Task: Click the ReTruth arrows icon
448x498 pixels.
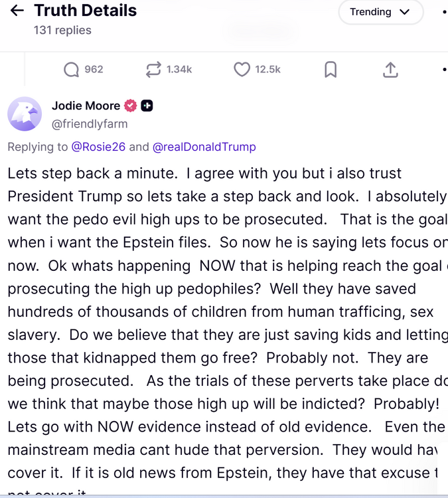Action: 153,69
